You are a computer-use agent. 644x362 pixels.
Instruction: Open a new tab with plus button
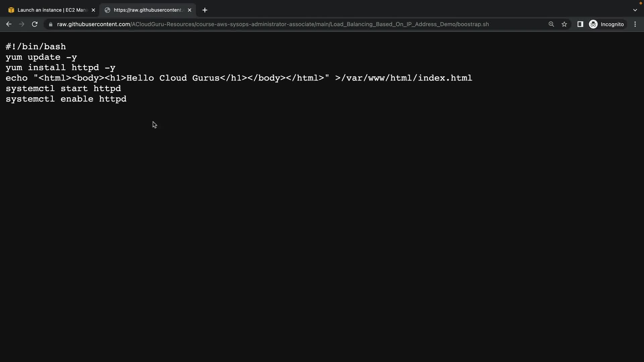pos(205,10)
